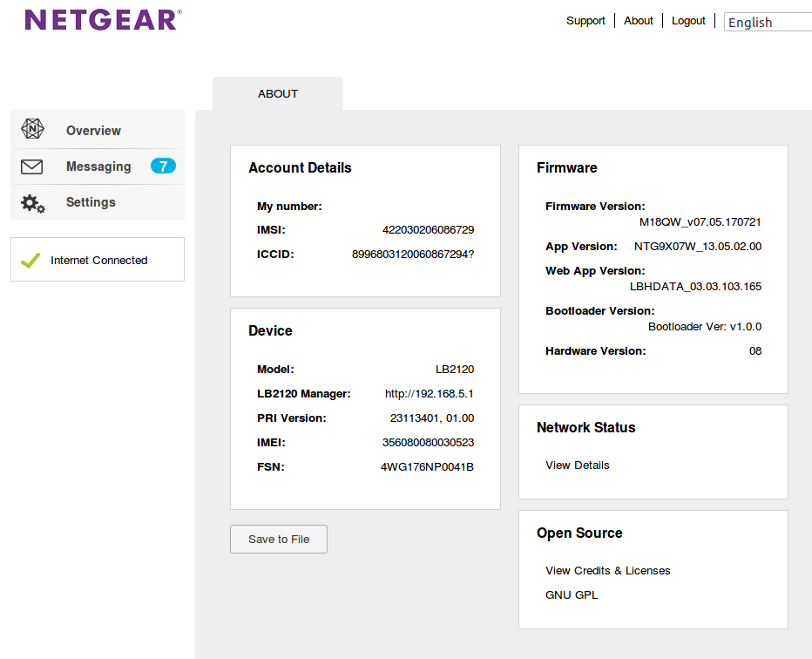Log out using the Logout link
This screenshot has width=812, height=659.
[689, 21]
